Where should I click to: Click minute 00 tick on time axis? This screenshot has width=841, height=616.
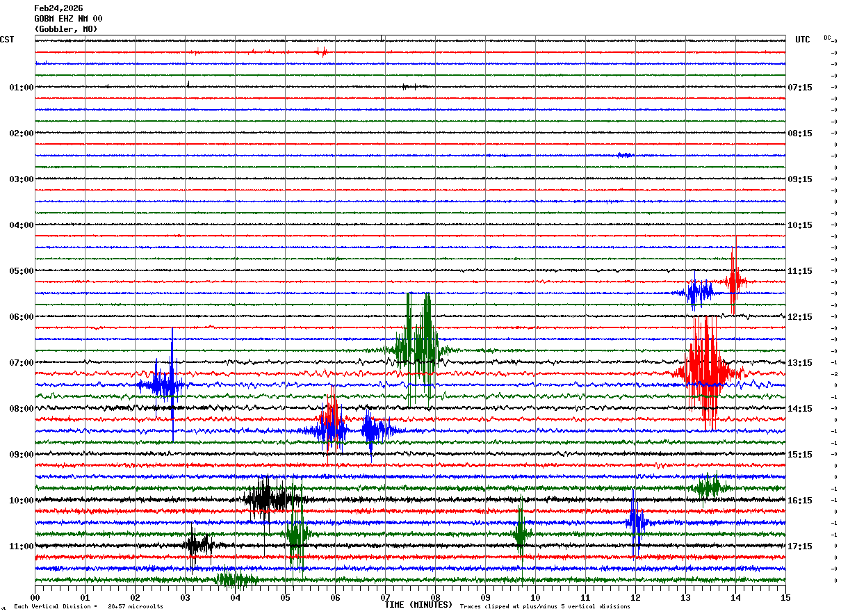(x=35, y=597)
